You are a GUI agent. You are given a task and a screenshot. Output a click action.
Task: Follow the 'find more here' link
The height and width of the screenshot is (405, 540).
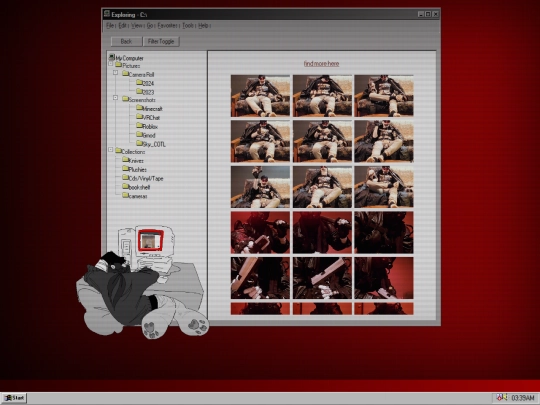point(321,64)
